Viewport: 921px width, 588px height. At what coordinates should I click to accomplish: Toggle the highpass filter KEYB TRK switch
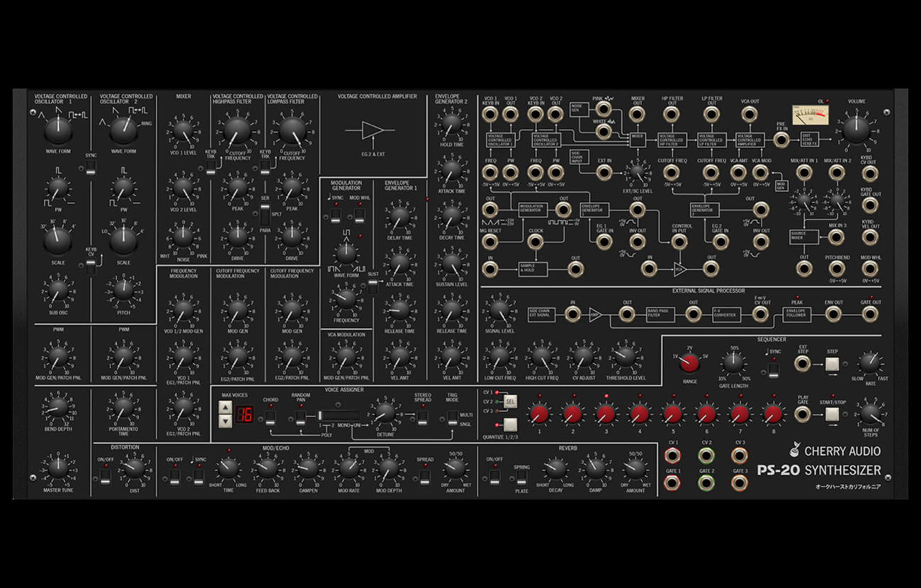pos(210,167)
